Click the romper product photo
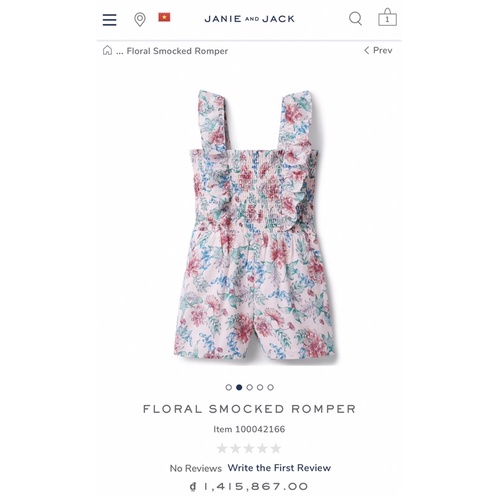The width and height of the screenshot is (496, 496). [256, 225]
